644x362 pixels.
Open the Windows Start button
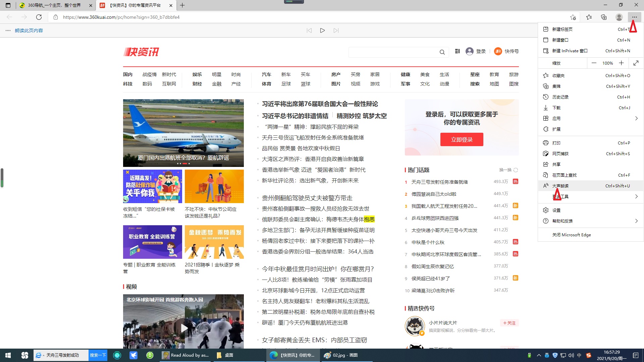click(8, 355)
